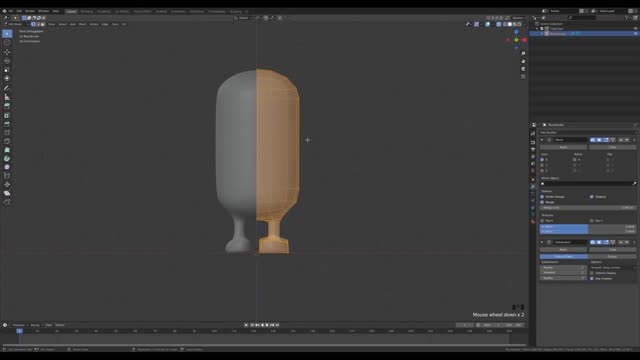Open the Edit Mode dropdown
The width and height of the screenshot is (640, 360).
click(x=15, y=24)
